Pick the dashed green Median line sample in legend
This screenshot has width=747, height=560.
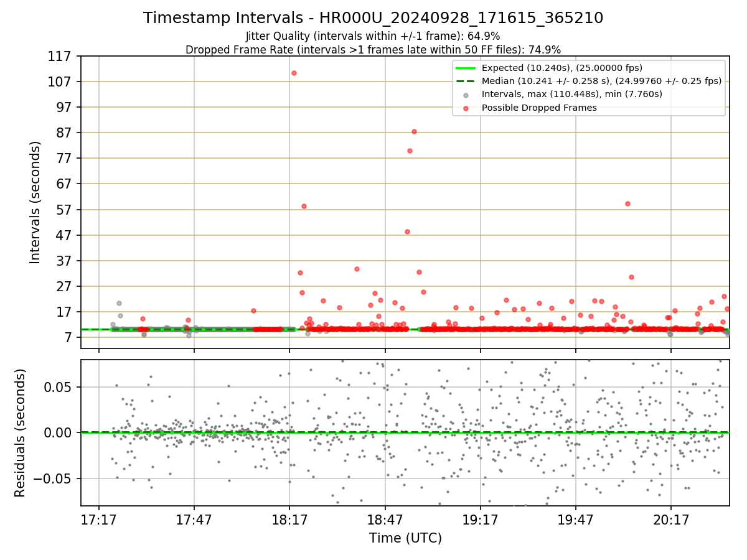click(466, 81)
